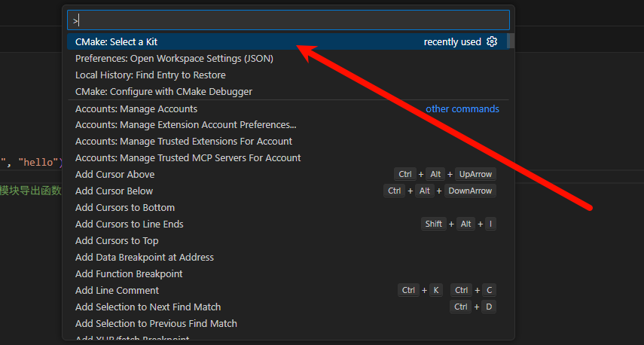
Task: Choose Add Function Breakpoint command
Action: point(287,274)
